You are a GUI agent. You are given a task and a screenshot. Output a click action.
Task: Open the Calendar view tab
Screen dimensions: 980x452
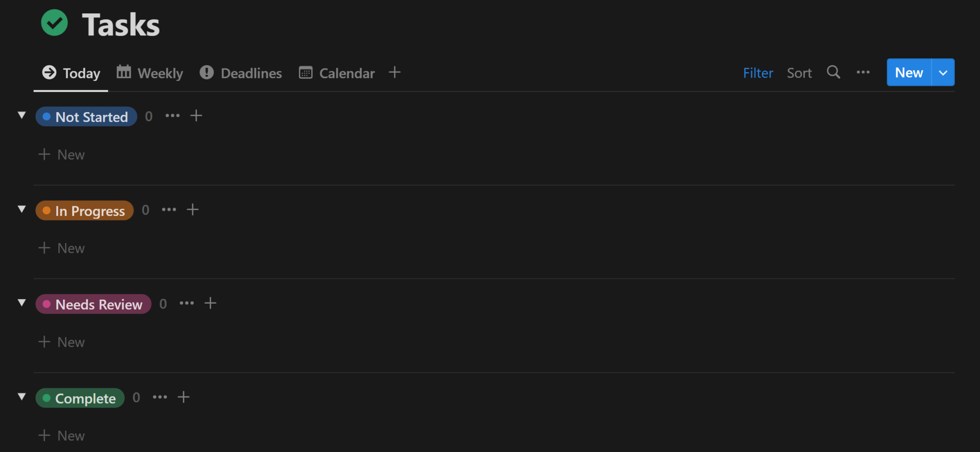tap(337, 73)
